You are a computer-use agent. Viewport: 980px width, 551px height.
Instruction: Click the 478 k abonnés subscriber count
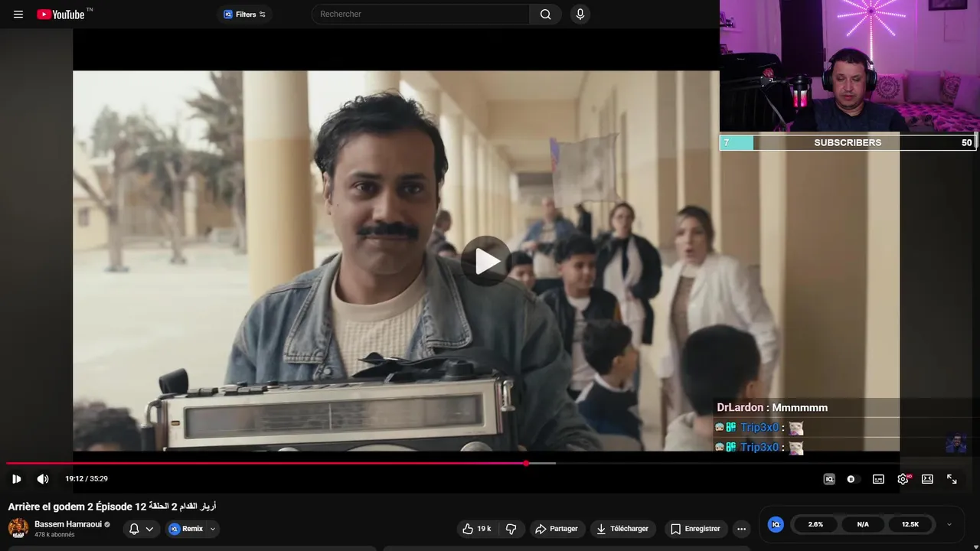54,535
